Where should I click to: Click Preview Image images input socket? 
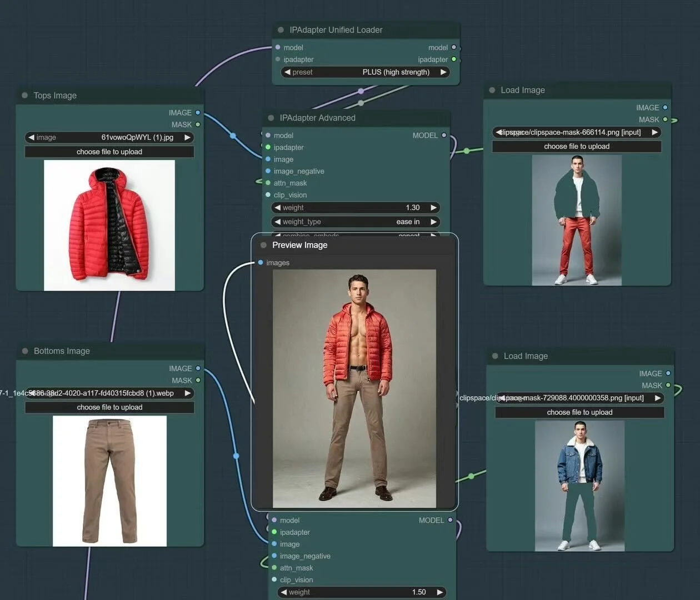(261, 263)
